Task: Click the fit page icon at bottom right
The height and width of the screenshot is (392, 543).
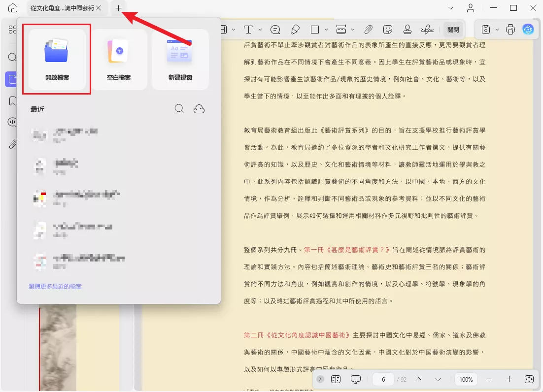Action: click(529, 379)
